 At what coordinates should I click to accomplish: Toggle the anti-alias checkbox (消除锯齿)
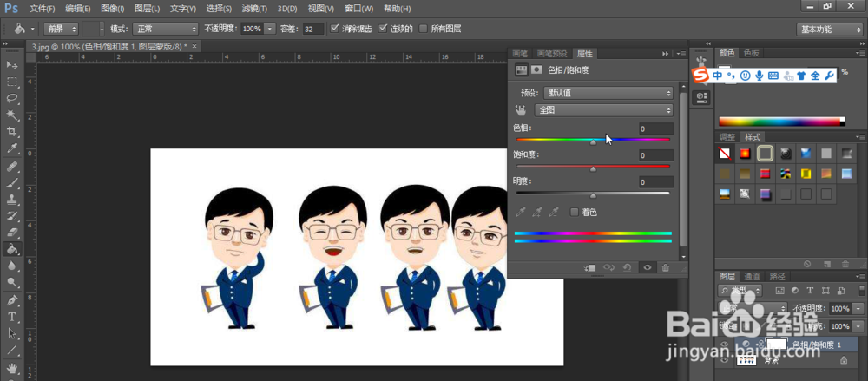pos(334,29)
